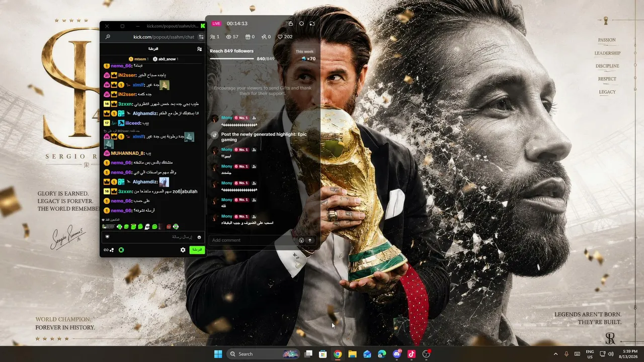Click "Post the newly generated highlight" notice
The width and height of the screenshot is (644, 362).
[264, 137]
